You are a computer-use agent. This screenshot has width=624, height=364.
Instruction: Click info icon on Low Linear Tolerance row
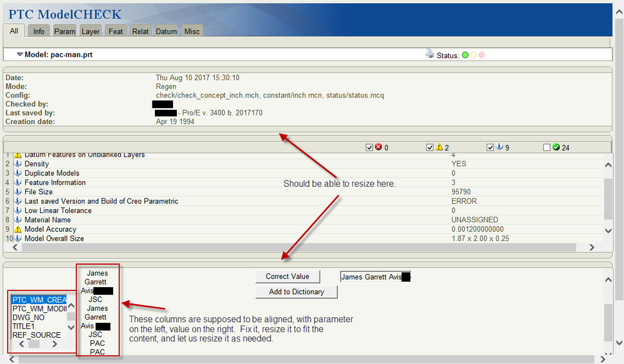18,210
